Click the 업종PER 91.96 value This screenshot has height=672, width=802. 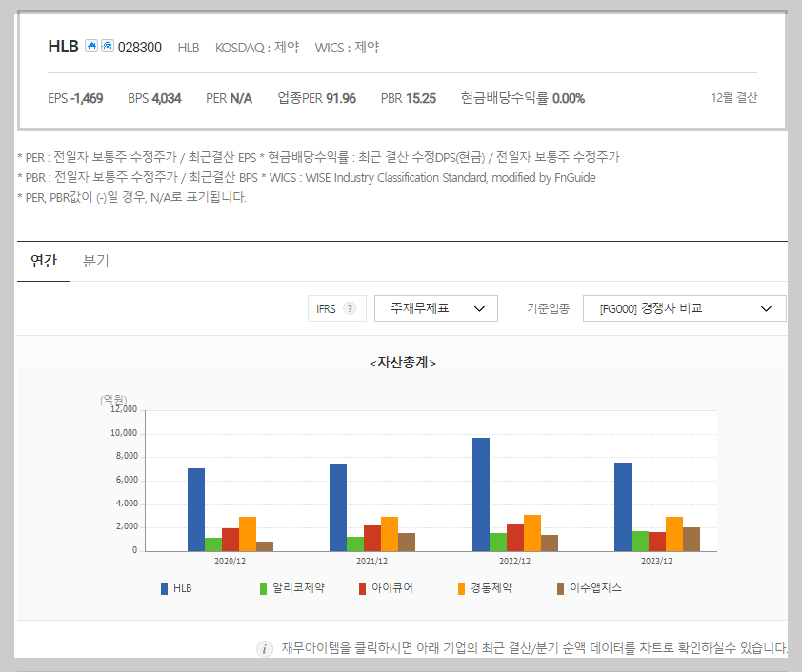pos(316,98)
